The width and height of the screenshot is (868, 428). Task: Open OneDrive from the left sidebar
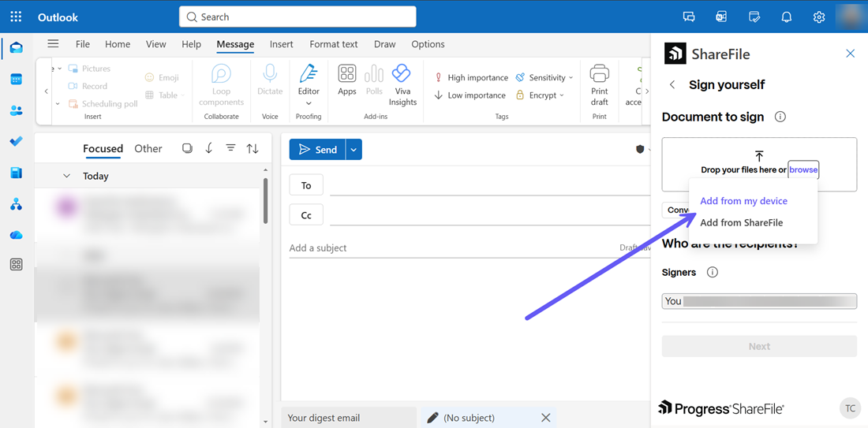[x=16, y=235]
